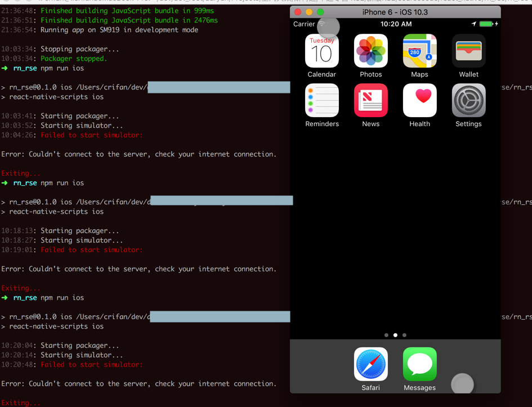
Task: Launch Safari from the dock
Action: tap(371, 364)
